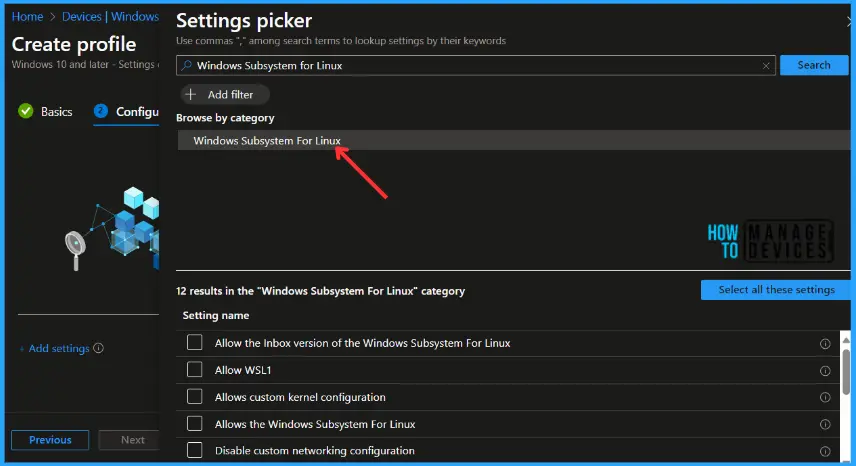Click the 'Browse by category' heading
856x466 pixels.
tap(225, 118)
